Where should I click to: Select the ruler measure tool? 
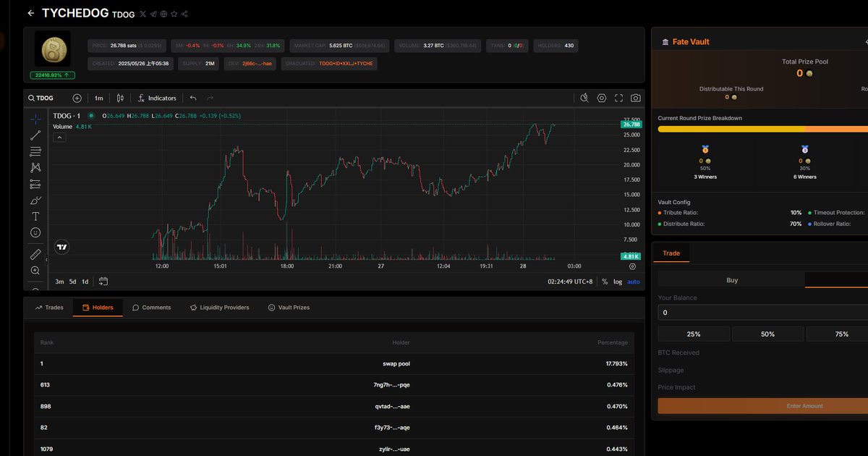click(x=35, y=254)
